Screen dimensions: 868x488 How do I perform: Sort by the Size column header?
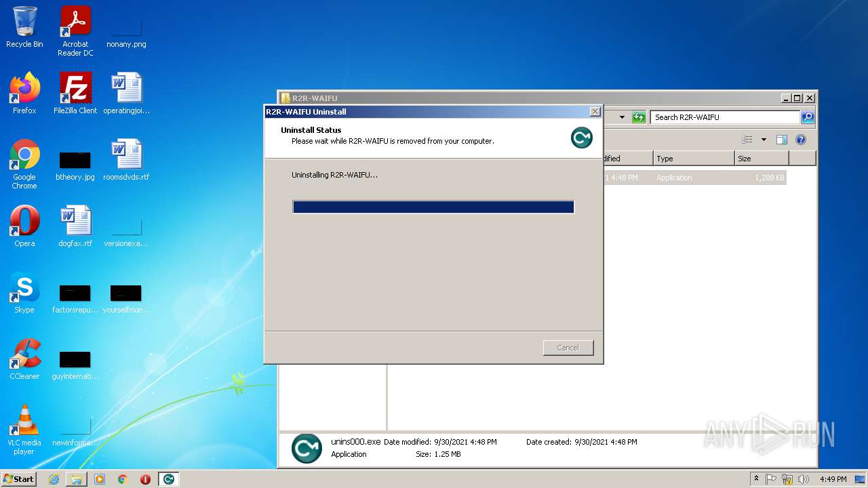(x=762, y=159)
